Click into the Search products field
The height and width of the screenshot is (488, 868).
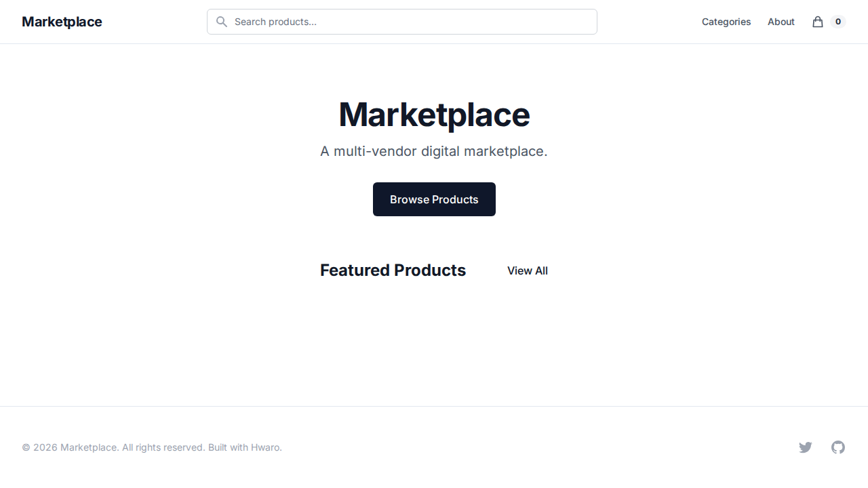pos(401,22)
